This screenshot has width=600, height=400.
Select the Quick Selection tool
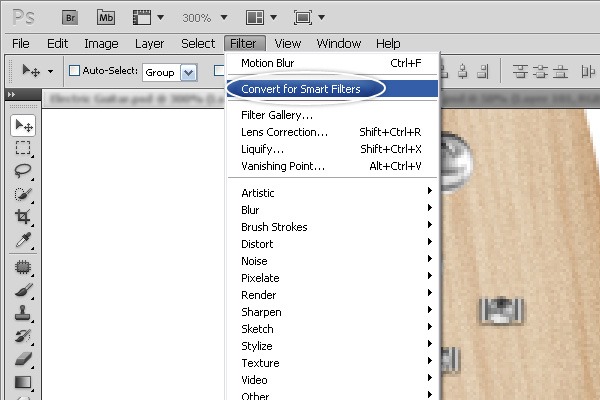tap(23, 194)
